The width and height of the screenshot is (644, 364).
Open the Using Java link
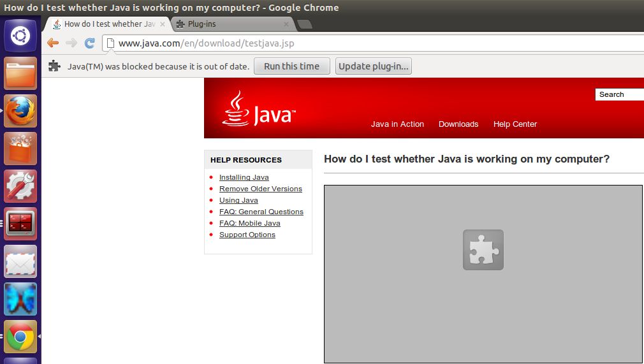coord(238,200)
